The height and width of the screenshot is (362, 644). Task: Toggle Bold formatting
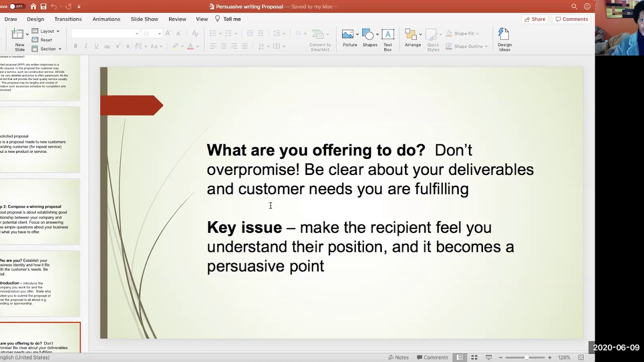pyautogui.click(x=75, y=46)
